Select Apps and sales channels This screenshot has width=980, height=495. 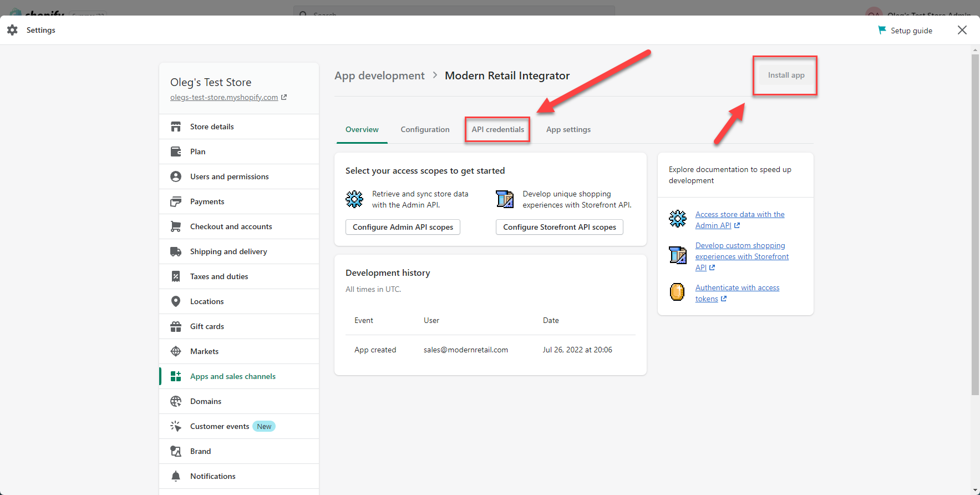click(x=239, y=376)
